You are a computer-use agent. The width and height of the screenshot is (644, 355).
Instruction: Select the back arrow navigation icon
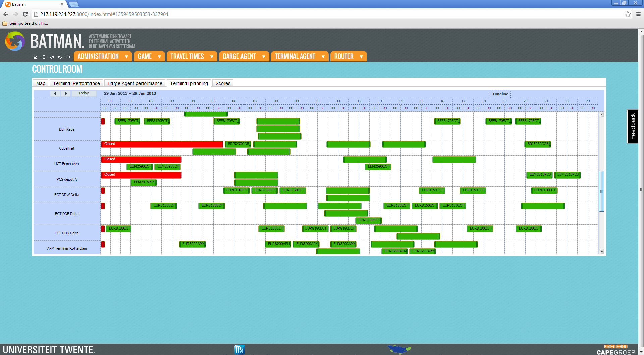(52, 57)
